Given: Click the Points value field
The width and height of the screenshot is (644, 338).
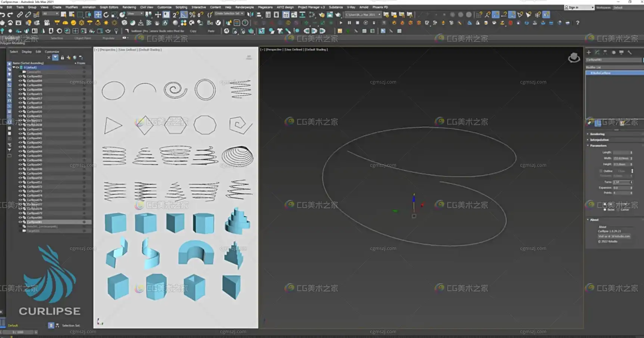Looking at the screenshot, I should tap(621, 193).
